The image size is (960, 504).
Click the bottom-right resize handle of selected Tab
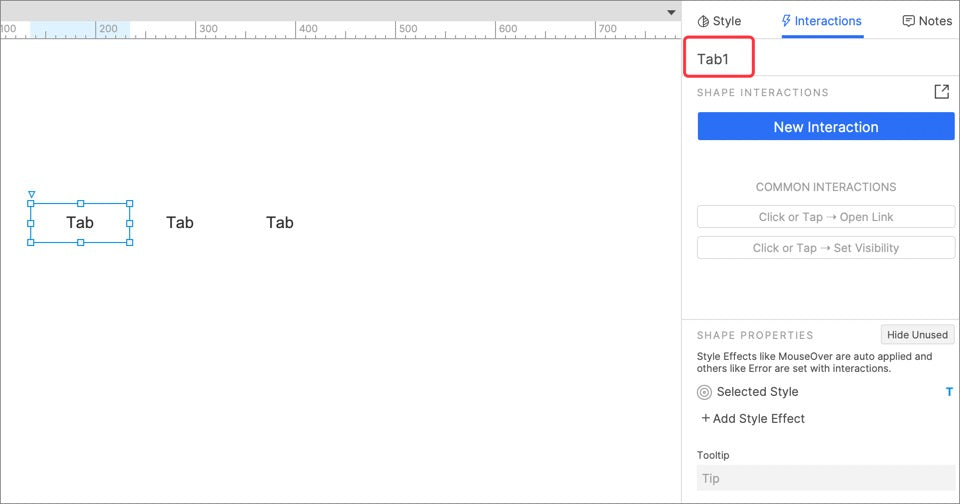(130, 242)
